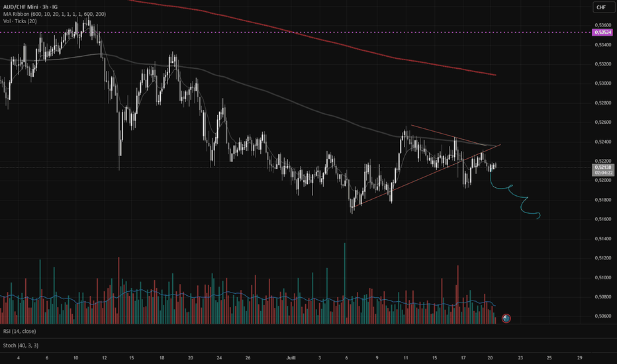Screen dimensions: 617x364
Task: Click date 20 at right of time axis
Action: coord(490,357)
